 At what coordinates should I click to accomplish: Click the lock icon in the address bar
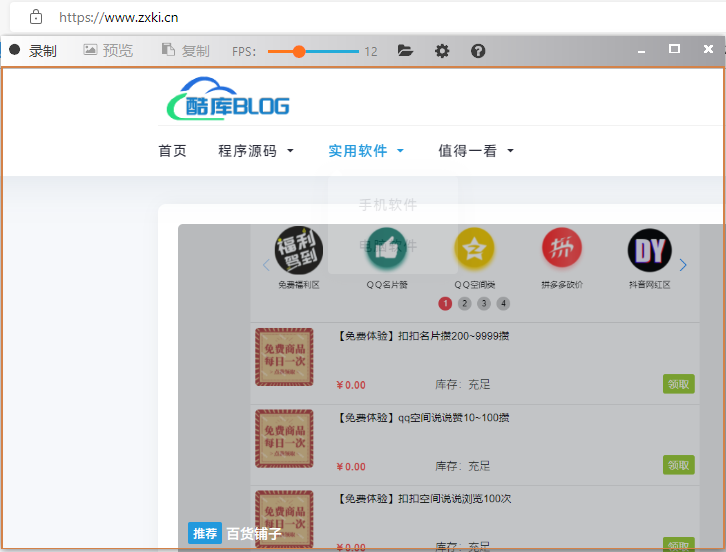36,17
